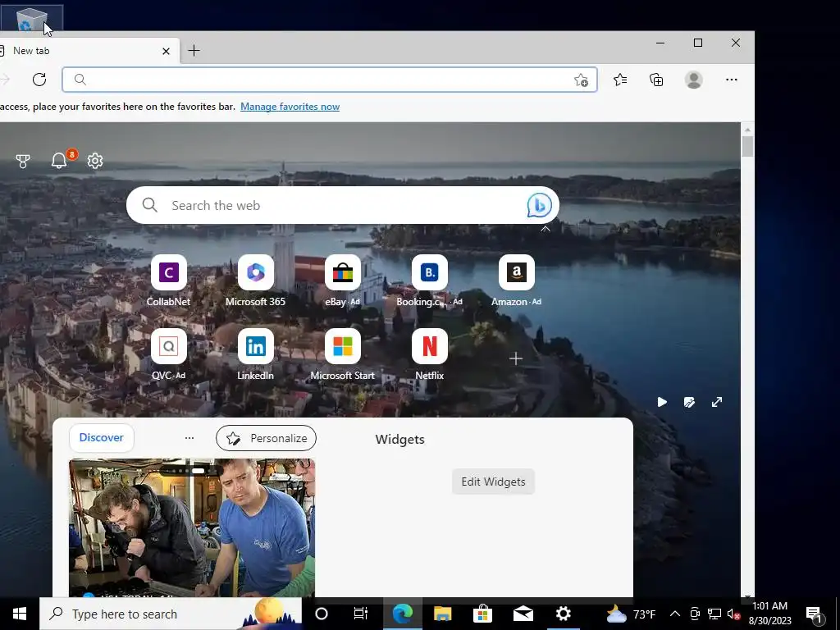Viewport: 840px width, 630px height.
Task: Open File Explorer from taskbar
Action: (442, 614)
